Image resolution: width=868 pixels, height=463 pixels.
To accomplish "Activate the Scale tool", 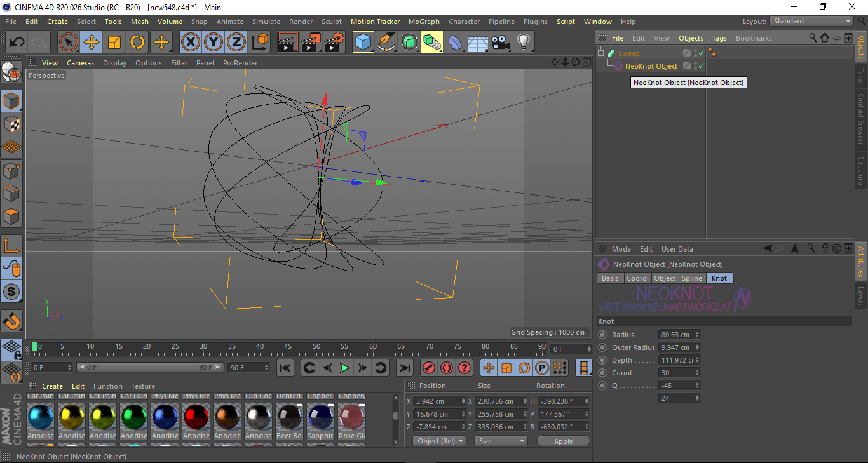I will click(x=114, y=43).
